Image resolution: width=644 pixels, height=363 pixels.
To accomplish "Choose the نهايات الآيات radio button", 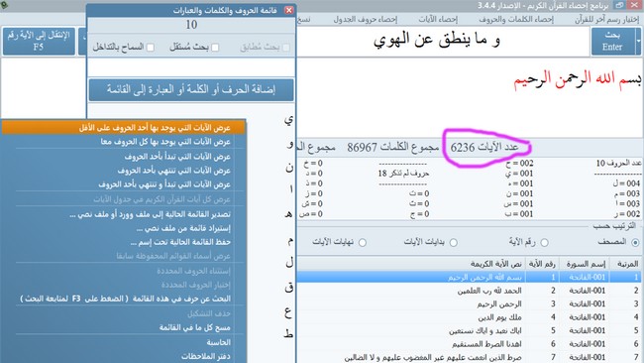I will point(363,243).
